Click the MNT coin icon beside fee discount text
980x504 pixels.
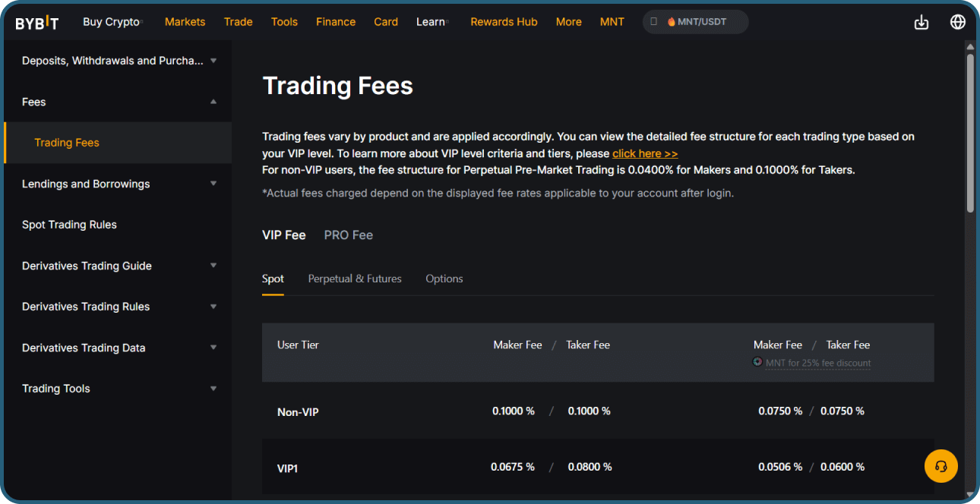click(x=757, y=361)
